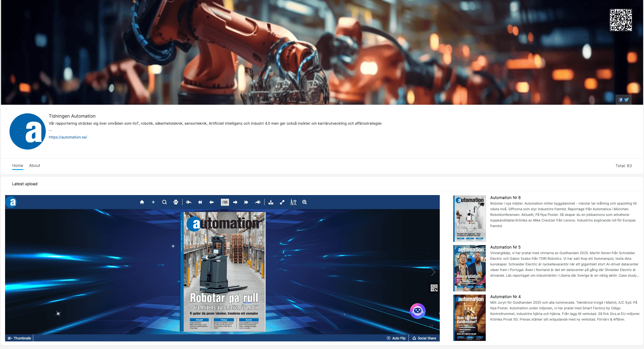Click the translate language icon
The width and height of the screenshot is (644, 349).
pos(293,202)
